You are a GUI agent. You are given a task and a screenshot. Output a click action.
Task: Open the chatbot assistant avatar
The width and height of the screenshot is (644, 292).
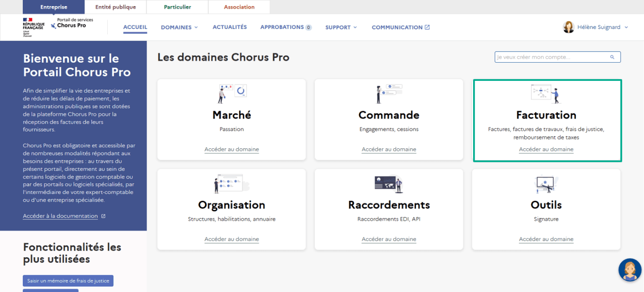[630, 270]
